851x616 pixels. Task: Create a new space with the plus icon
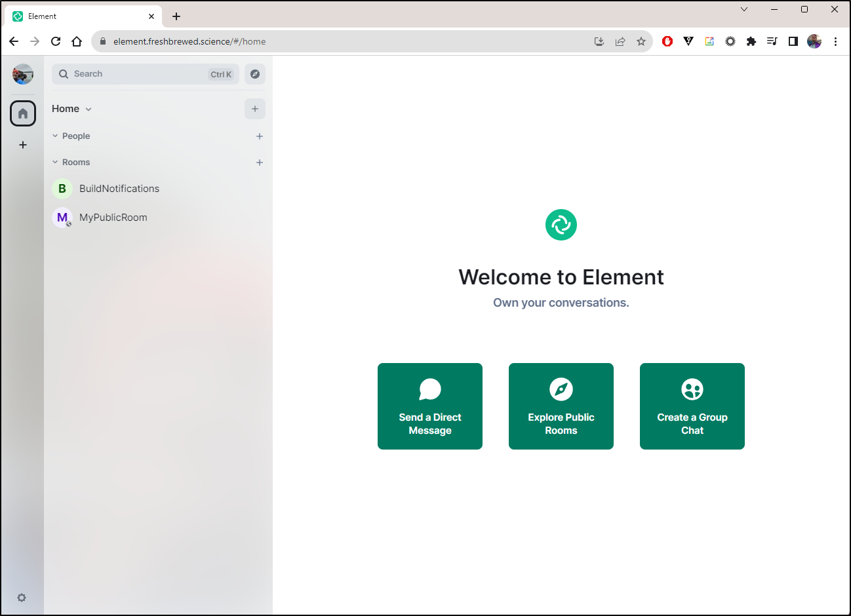tap(23, 145)
